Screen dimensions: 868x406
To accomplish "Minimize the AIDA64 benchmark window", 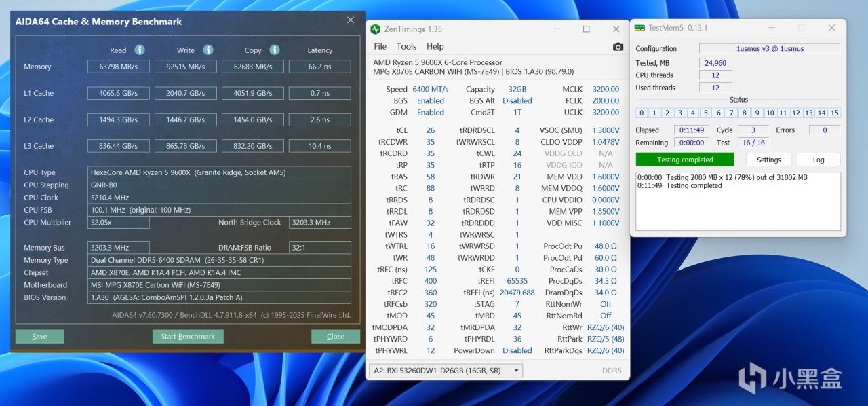I will tap(320, 21).
